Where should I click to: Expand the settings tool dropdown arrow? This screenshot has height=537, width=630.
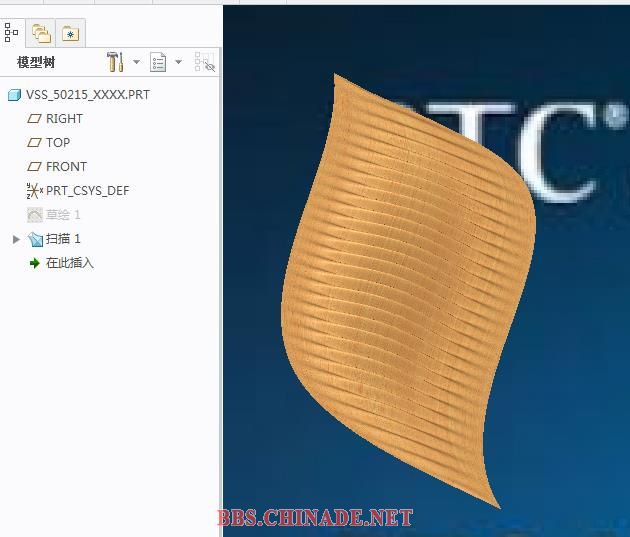137,62
